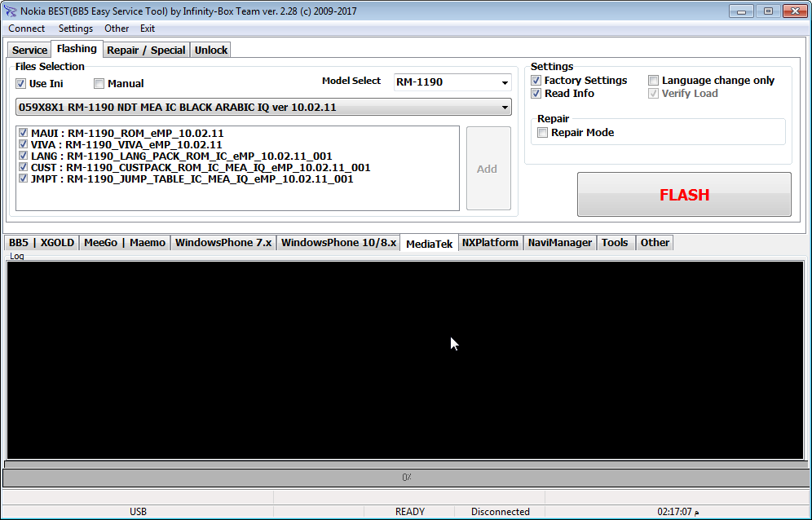The width and height of the screenshot is (812, 520).
Task: Open the NaviManager tab
Action: [x=560, y=242]
